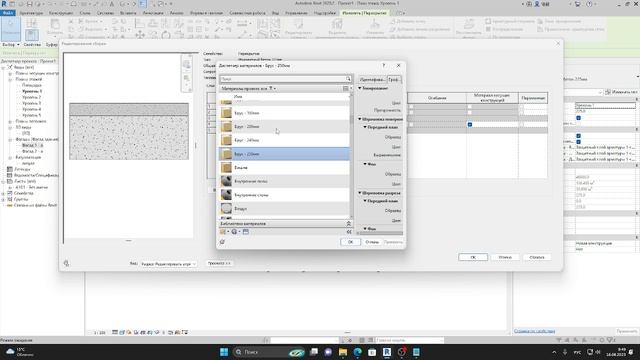Select Уровень 1 in Project Browser
This screenshot has height=360, width=640.
tap(32, 91)
